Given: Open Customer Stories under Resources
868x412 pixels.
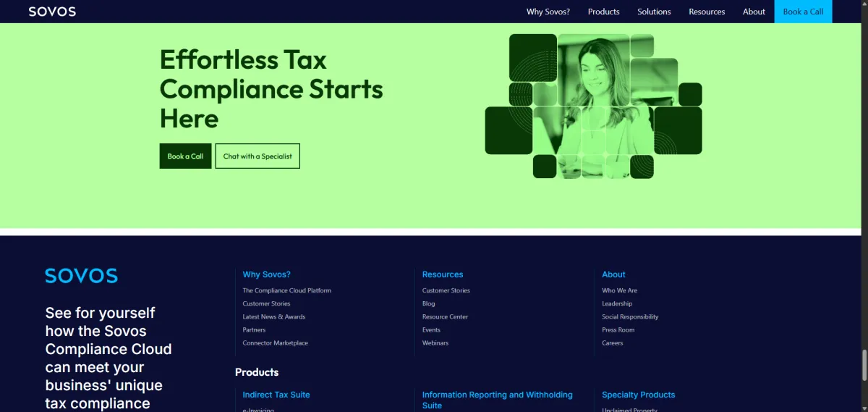Looking at the screenshot, I should pos(446,290).
